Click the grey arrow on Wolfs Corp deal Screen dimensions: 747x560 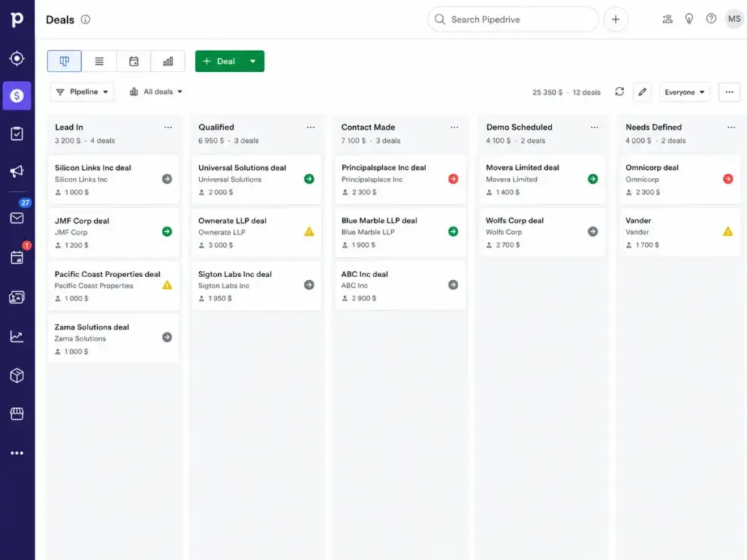[x=592, y=231]
